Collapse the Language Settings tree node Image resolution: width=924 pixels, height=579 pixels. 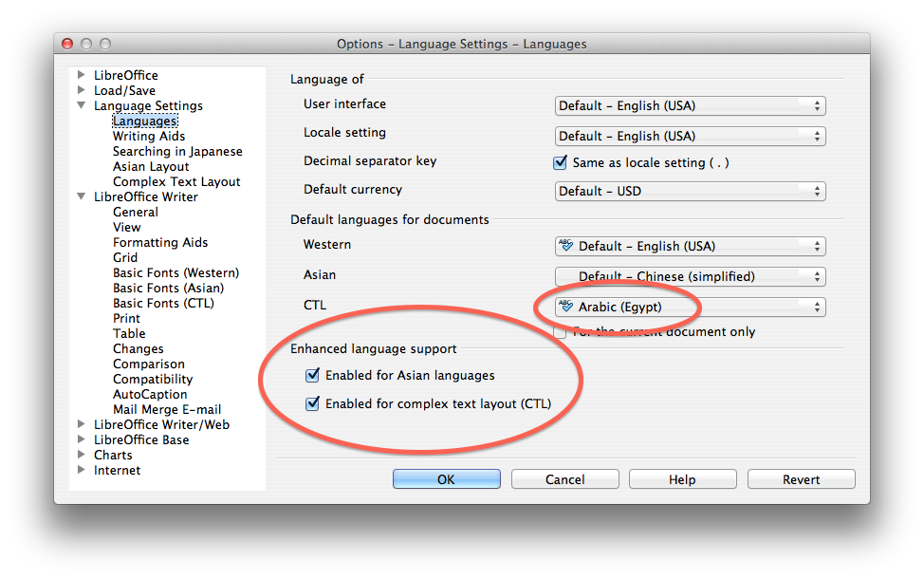click(82, 105)
